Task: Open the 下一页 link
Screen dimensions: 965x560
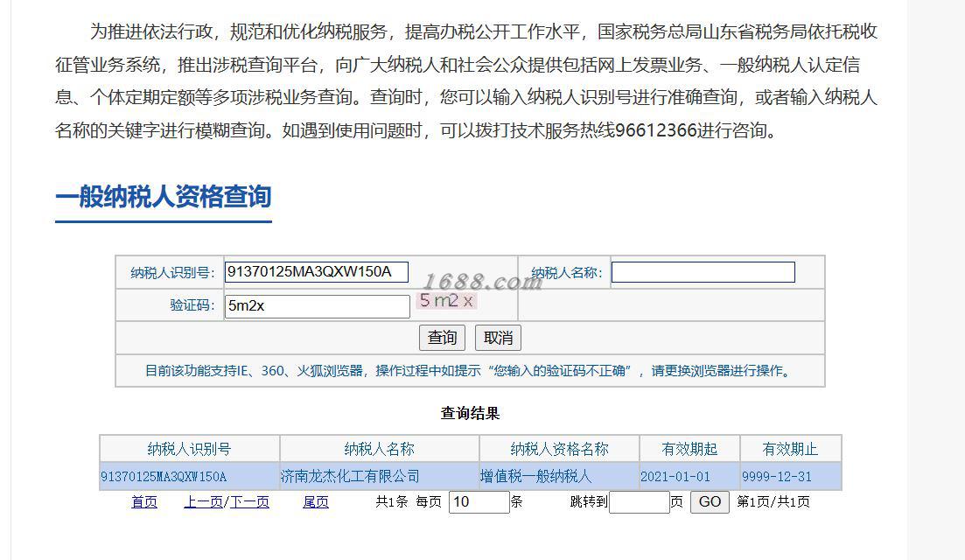Action: (249, 502)
